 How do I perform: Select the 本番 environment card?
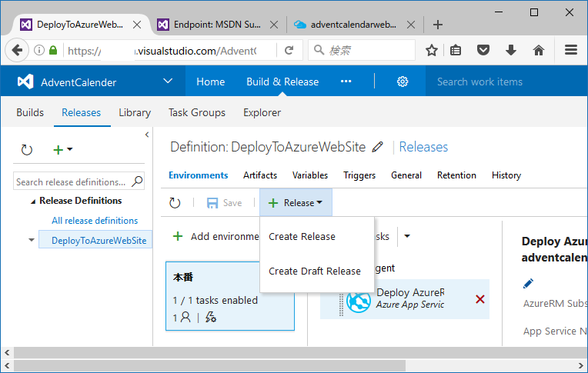(x=230, y=296)
